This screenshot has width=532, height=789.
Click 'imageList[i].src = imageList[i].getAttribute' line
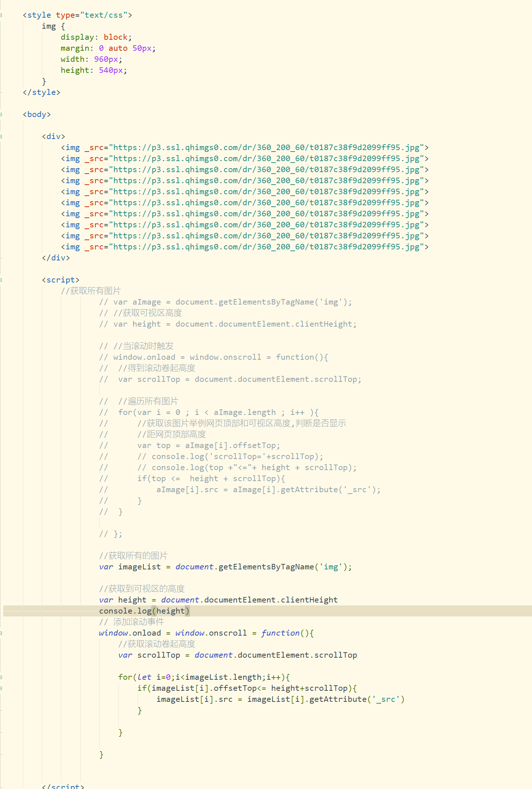pos(280,699)
